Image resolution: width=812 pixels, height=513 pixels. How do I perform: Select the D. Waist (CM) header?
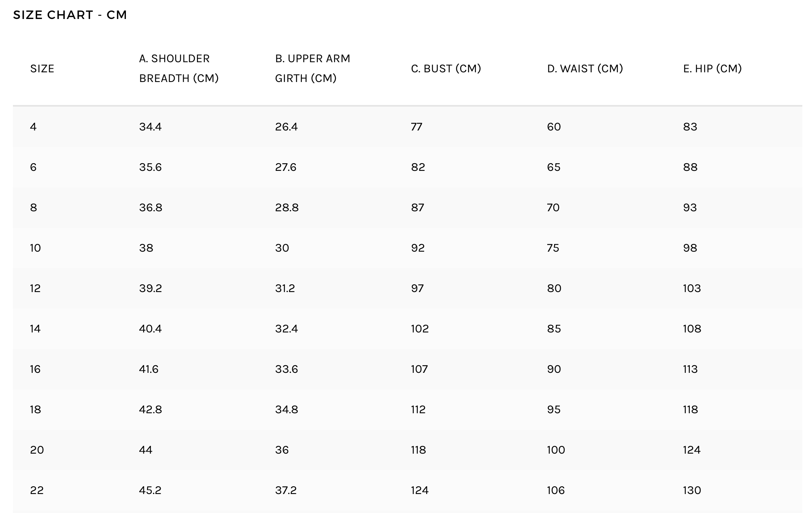coord(585,69)
